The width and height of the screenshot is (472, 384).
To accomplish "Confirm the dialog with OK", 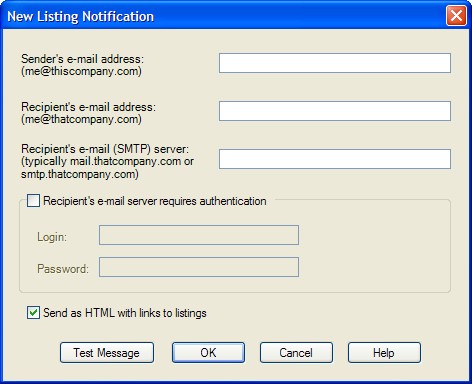I will pos(208,353).
